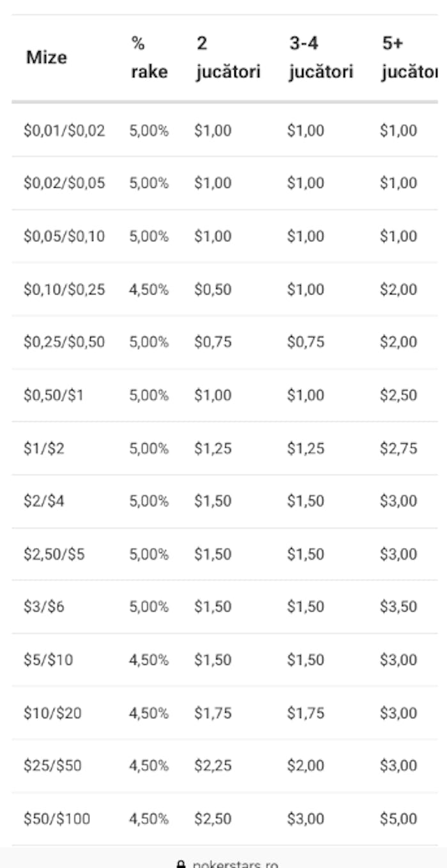Click the 3-4 jucători column header
This screenshot has height=868, width=447.
[321, 57]
